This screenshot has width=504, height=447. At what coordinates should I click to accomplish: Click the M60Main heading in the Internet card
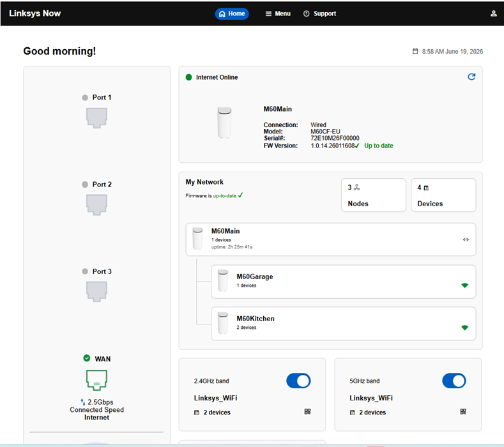[278, 109]
